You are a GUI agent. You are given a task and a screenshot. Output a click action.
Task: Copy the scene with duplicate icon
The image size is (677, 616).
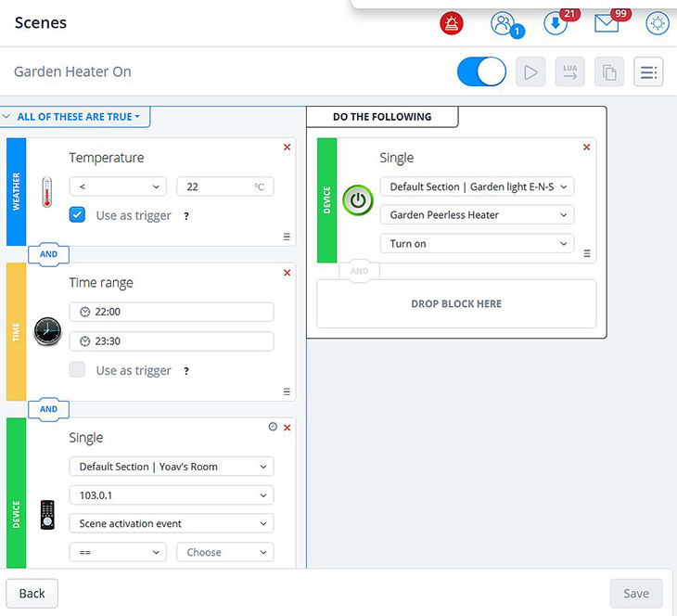point(608,71)
